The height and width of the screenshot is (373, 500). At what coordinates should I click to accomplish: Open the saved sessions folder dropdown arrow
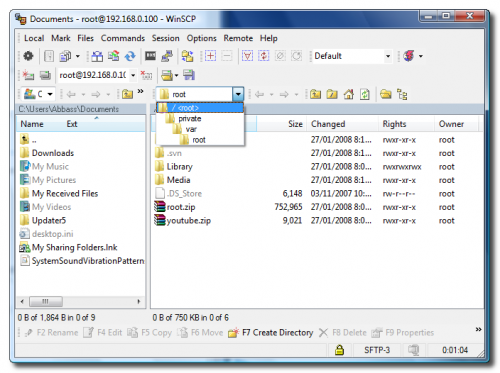(x=176, y=75)
